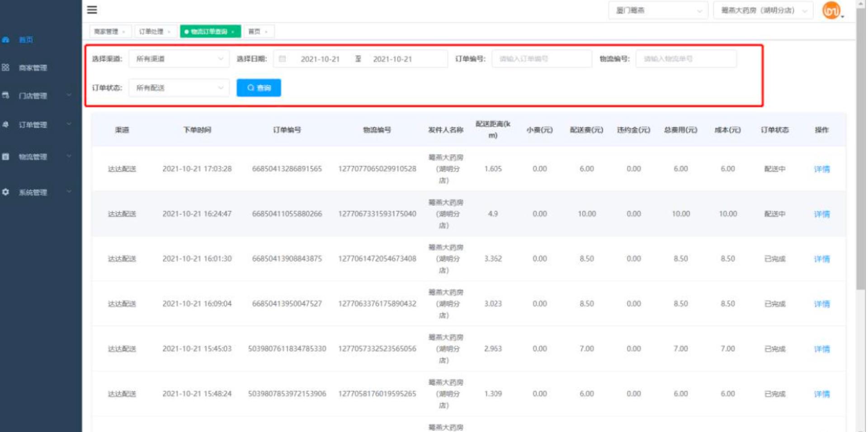Image resolution: width=868 pixels, height=432 pixels.
Task: Open the orange user avatar menu
Action: (831, 10)
